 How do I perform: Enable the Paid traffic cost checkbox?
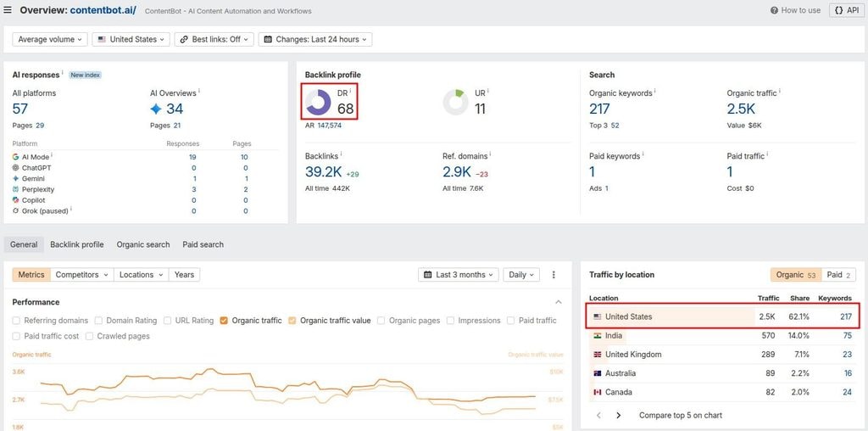(x=16, y=336)
